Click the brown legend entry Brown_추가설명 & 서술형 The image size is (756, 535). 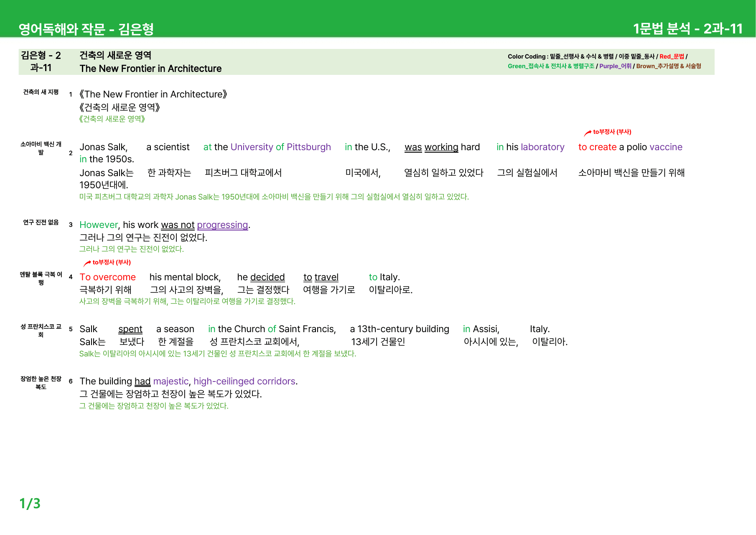(x=668, y=66)
